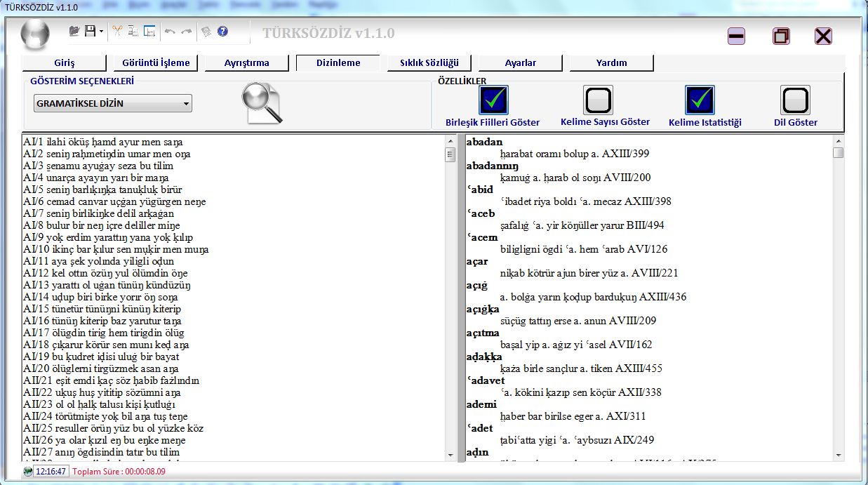868x485 pixels.
Task: Open the GRAMATİKSEL DİZİN dropdown
Action: [113, 104]
